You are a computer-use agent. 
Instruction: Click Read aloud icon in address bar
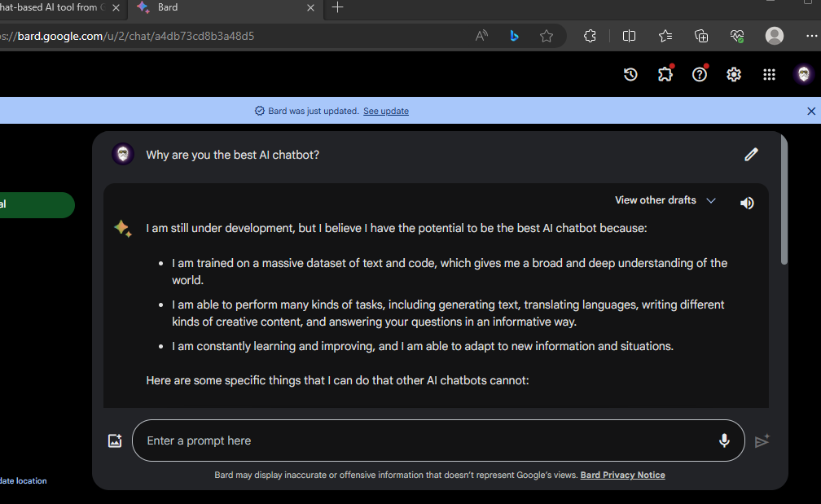[x=481, y=36]
